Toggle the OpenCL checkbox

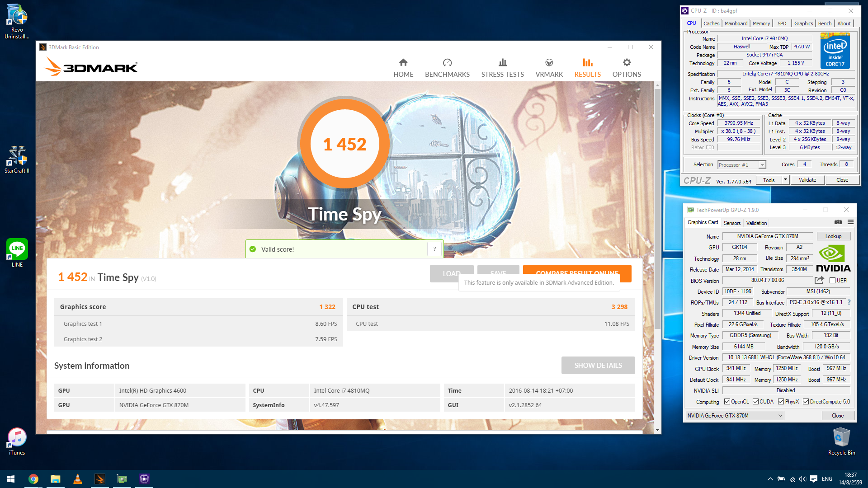point(727,402)
